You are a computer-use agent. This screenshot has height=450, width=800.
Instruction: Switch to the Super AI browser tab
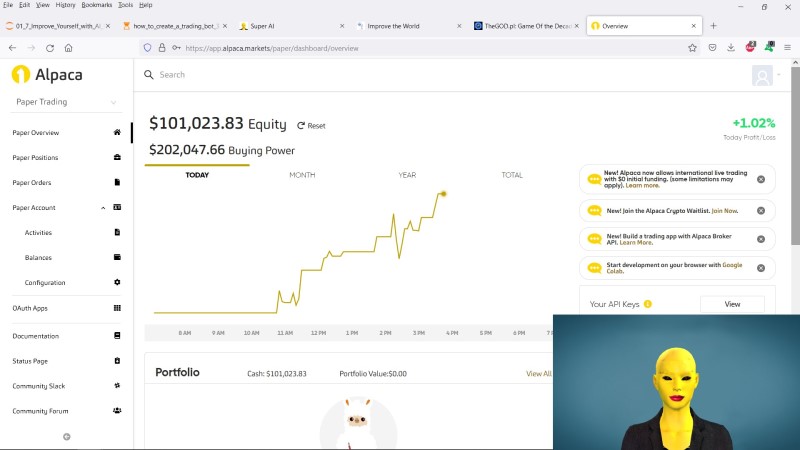point(291,26)
